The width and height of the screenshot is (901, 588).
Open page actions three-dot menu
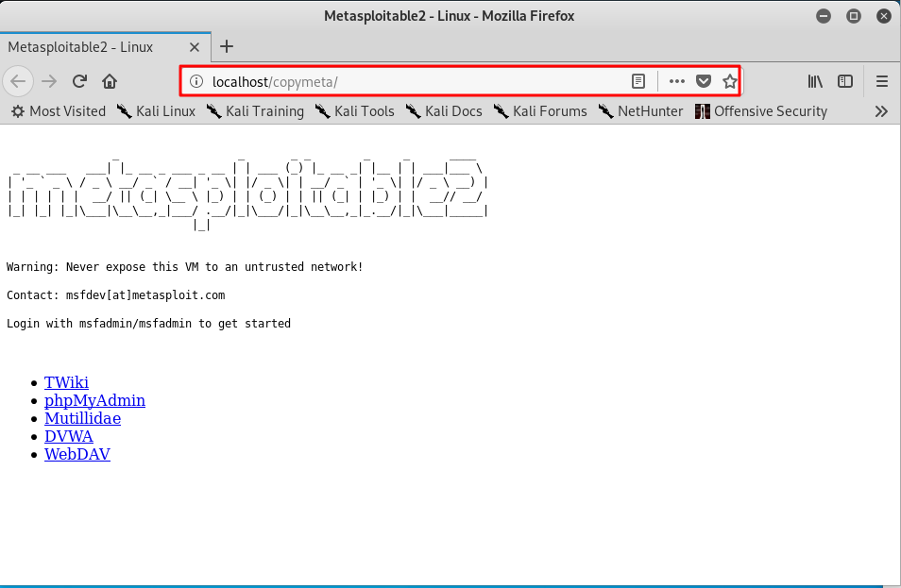point(677,81)
